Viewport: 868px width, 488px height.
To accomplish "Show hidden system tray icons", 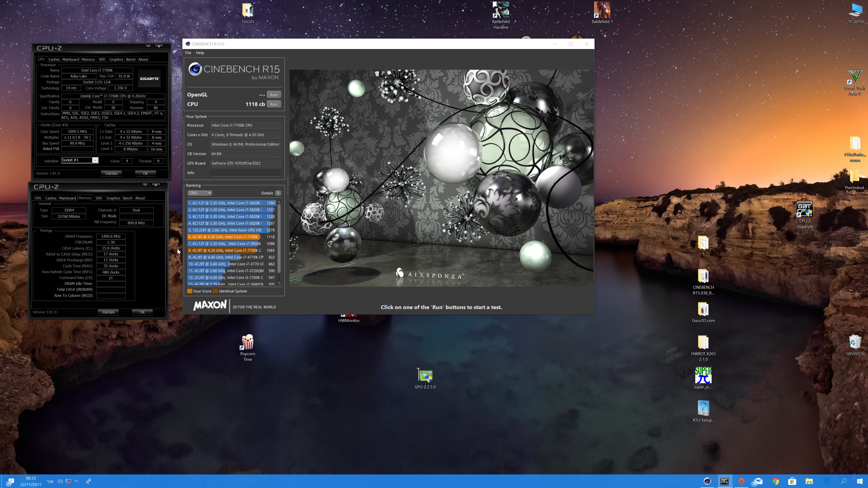I will coord(76,481).
